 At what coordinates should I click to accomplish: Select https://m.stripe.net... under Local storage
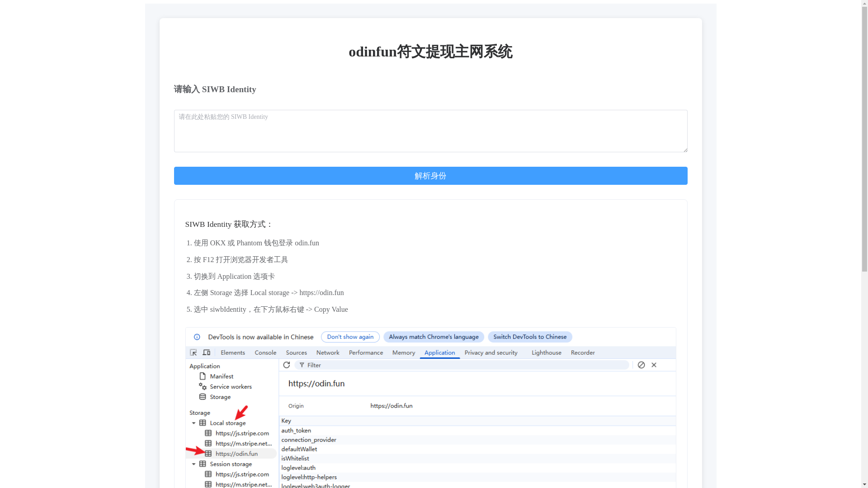pyautogui.click(x=244, y=444)
